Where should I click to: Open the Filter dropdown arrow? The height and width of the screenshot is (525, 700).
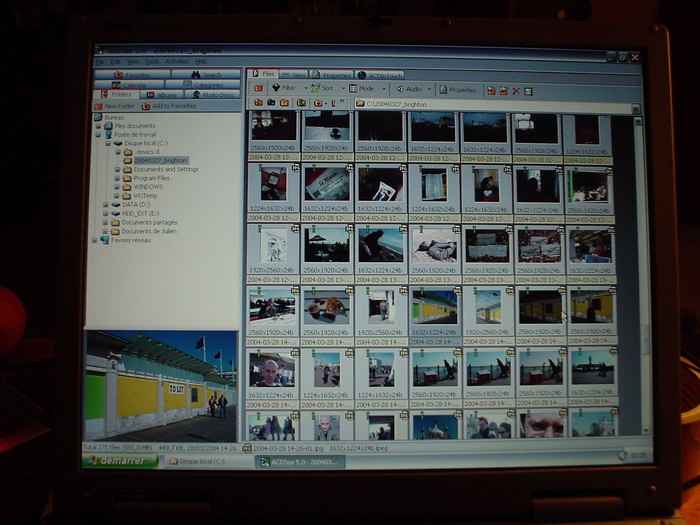point(305,88)
